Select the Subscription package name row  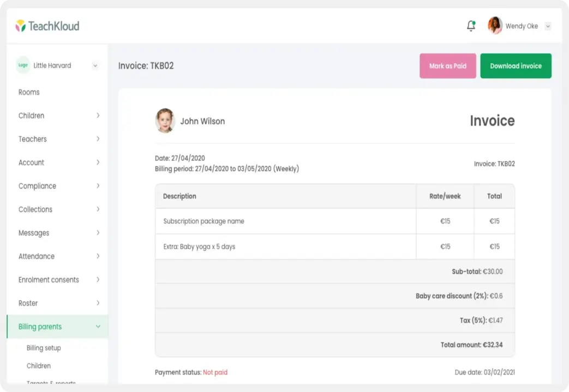[x=334, y=221]
